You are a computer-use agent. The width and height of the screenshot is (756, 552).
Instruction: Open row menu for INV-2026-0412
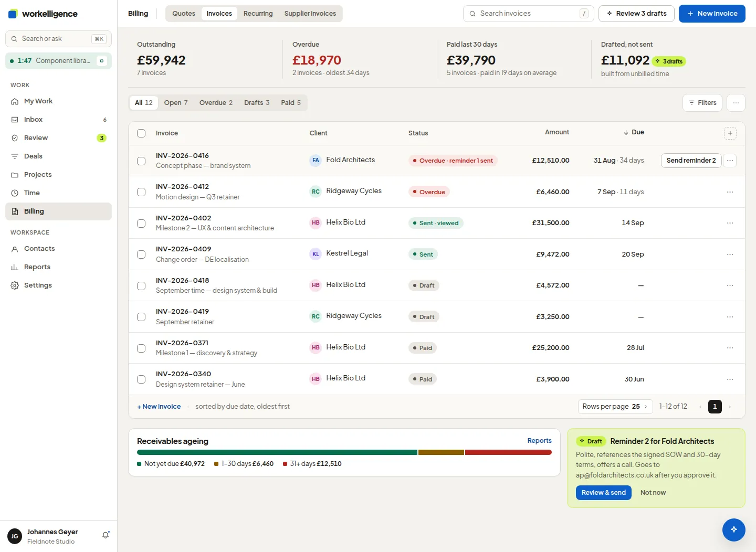[730, 192]
